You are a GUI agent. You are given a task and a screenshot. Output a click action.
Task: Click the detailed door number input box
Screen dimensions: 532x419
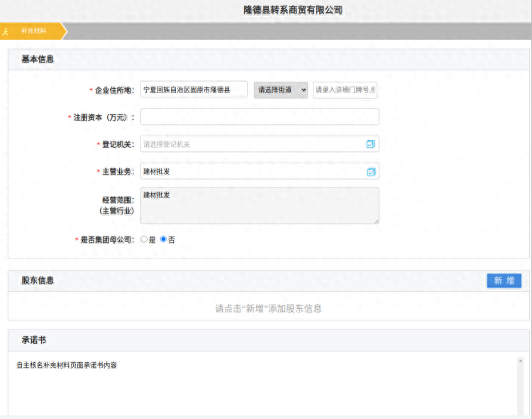coord(345,89)
